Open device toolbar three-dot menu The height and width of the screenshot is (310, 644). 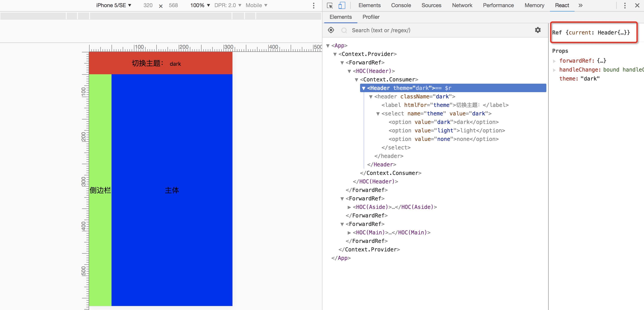[x=313, y=6]
